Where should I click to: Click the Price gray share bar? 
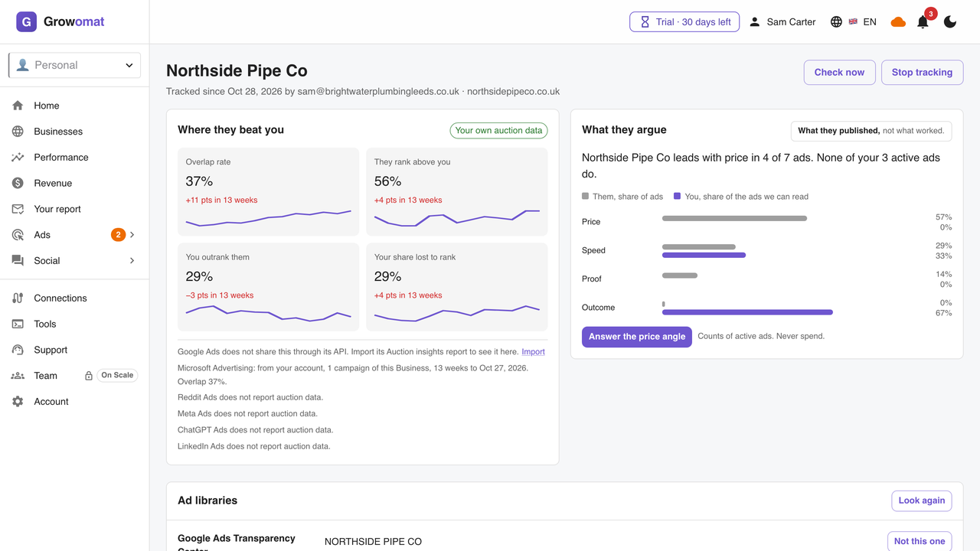pyautogui.click(x=734, y=218)
